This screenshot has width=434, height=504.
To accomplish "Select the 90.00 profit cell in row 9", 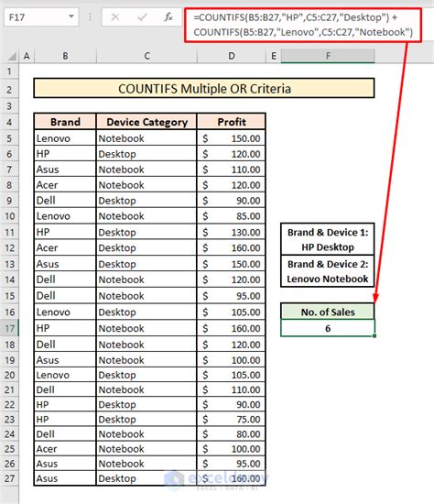I will [232, 201].
